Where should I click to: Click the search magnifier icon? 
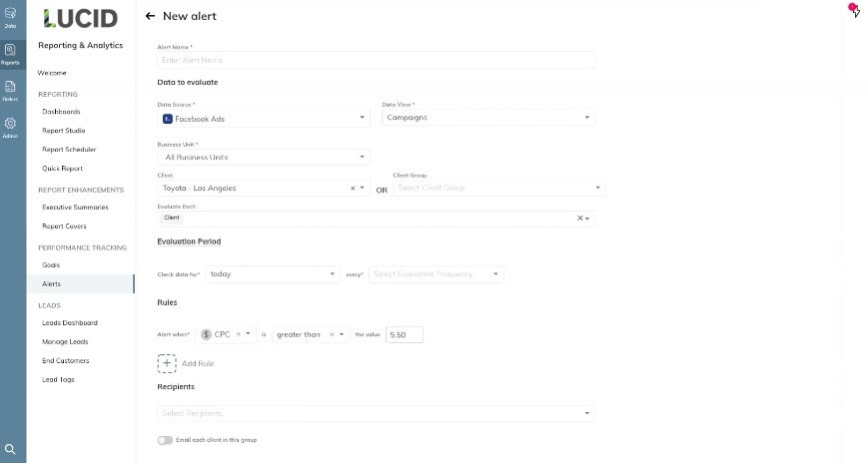coord(10,449)
